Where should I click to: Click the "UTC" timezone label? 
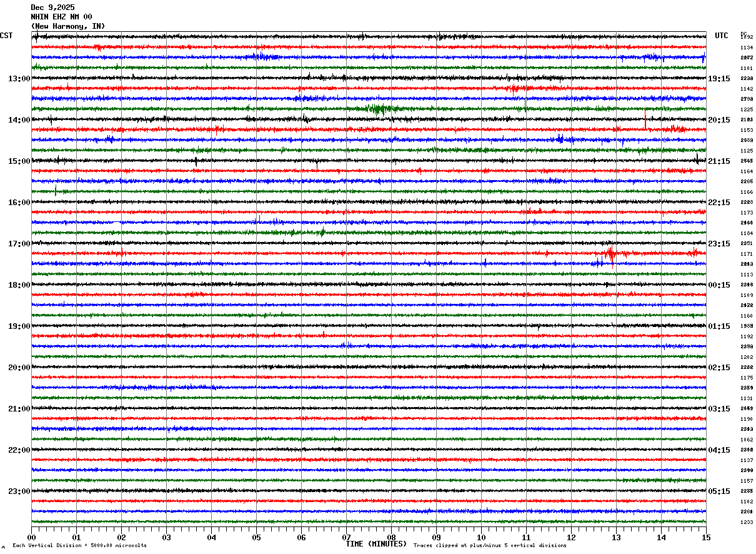point(722,36)
